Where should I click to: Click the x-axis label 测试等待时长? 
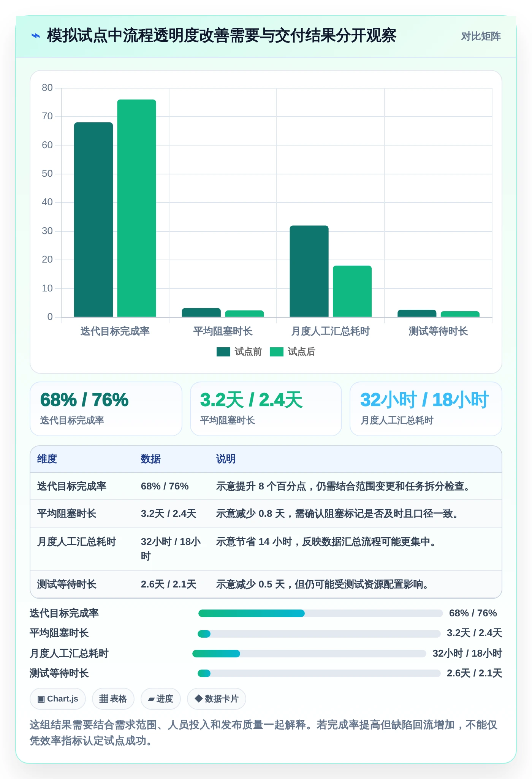point(438,331)
